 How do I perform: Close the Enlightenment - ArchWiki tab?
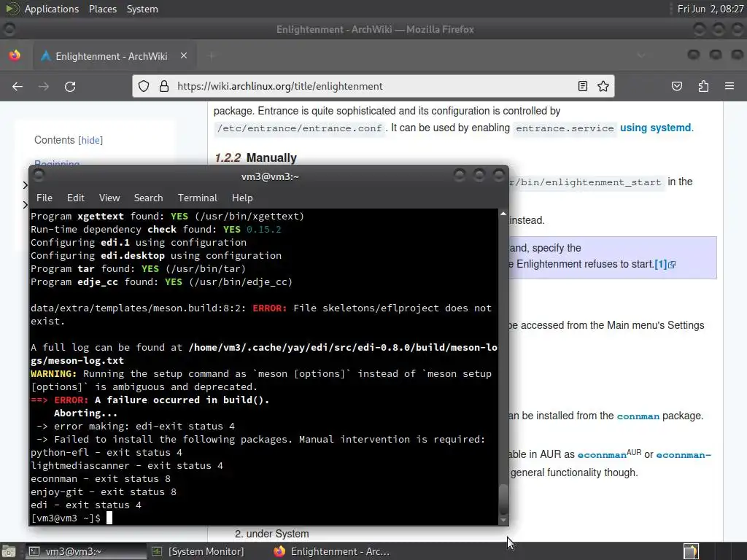pos(183,55)
